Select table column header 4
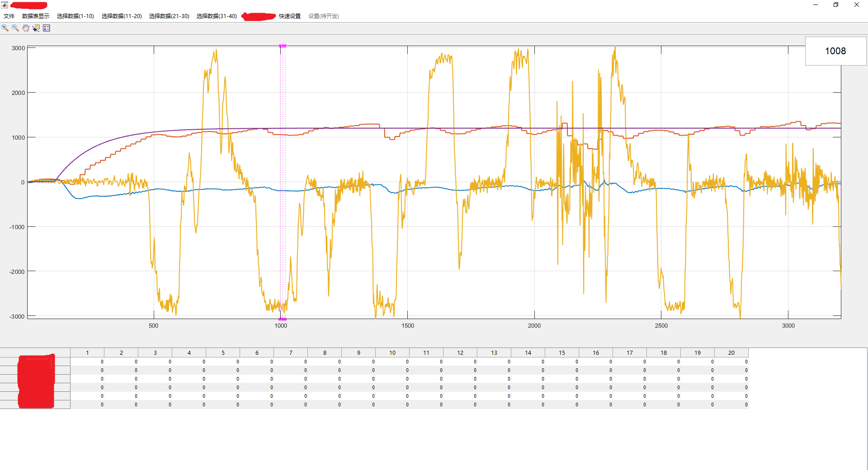Screen dimensions: 868x470 point(189,352)
